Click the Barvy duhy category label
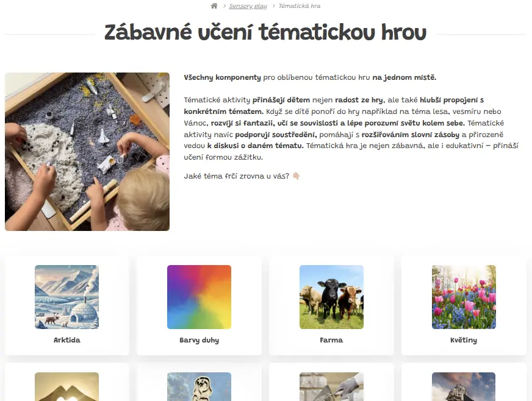Image resolution: width=532 pixels, height=401 pixels. [x=199, y=340]
